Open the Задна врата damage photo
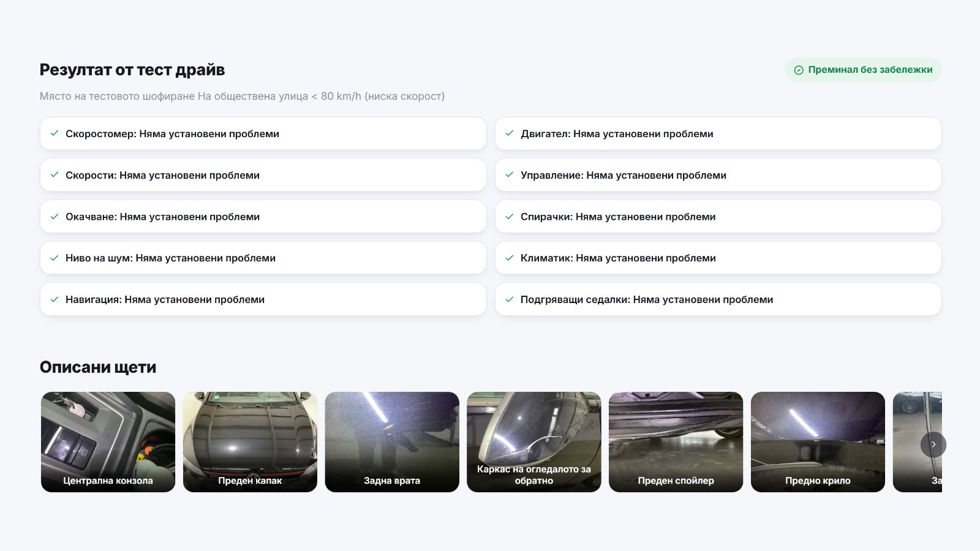The height and width of the screenshot is (551, 980). pyautogui.click(x=392, y=442)
